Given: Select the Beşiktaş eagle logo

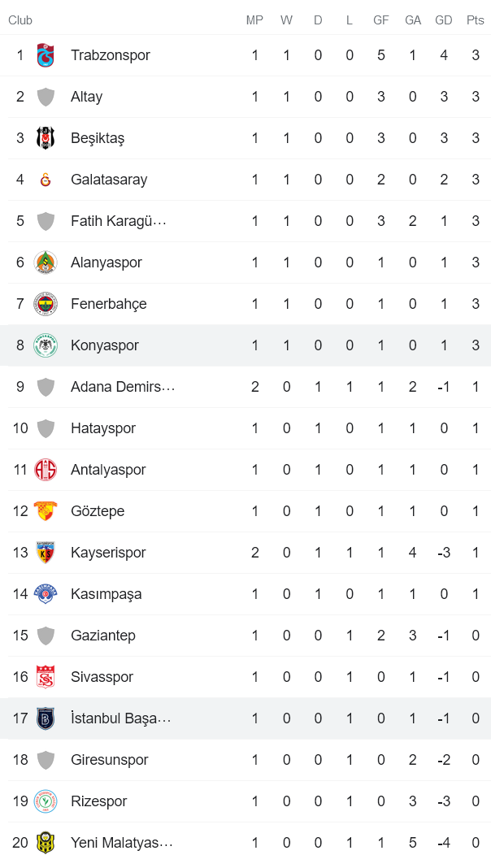Looking at the screenshot, I should pos(46,138).
